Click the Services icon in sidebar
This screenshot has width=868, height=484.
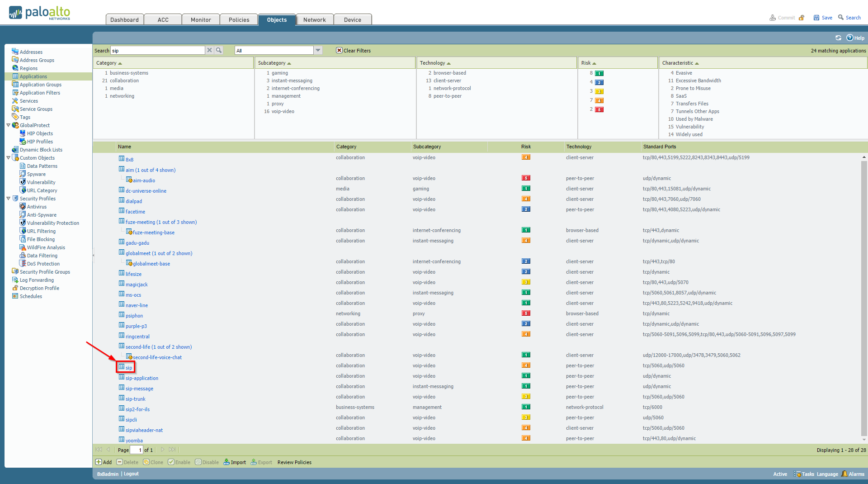15,100
